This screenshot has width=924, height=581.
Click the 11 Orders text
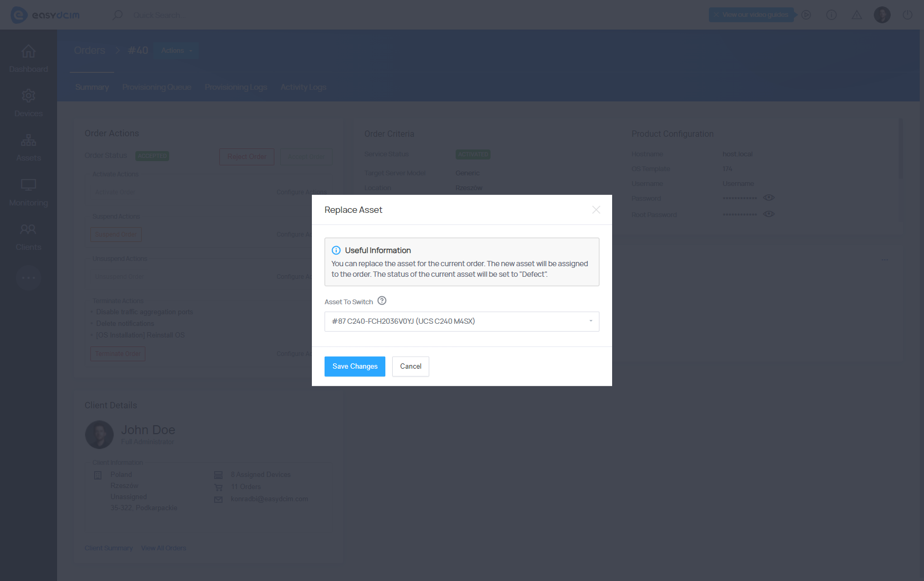point(246,487)
